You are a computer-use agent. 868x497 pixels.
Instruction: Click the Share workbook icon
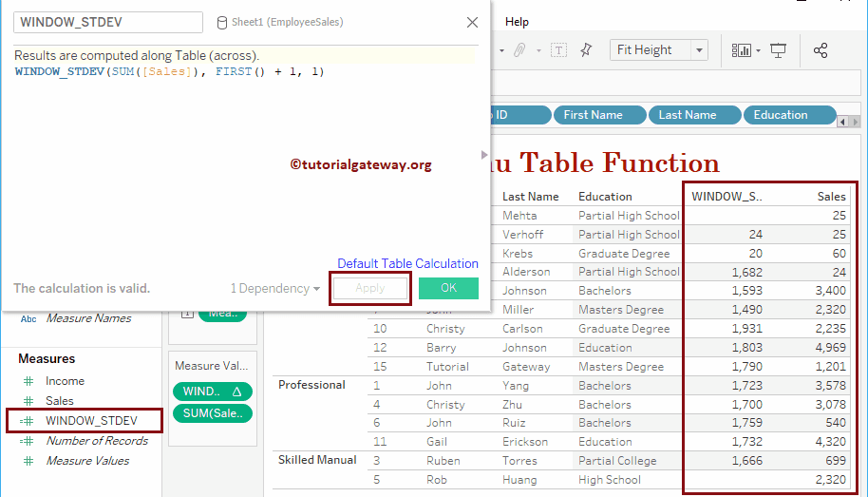[821, 50]
